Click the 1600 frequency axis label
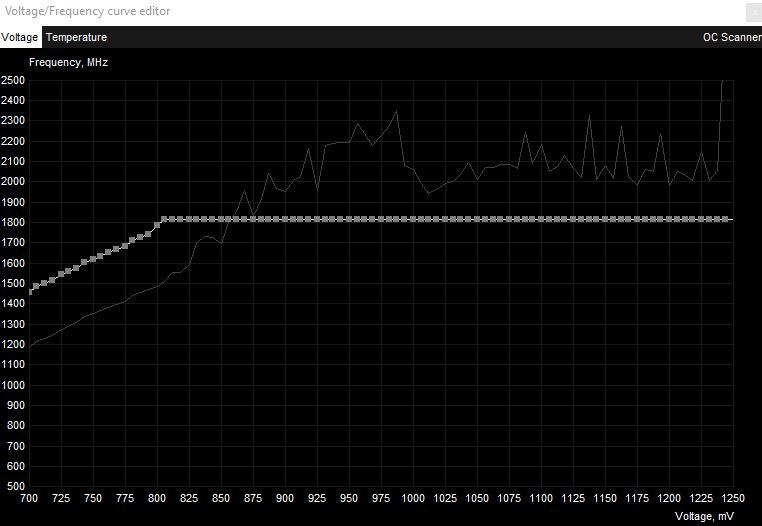Screen dimensions: 762x526 tap(13, 263)
